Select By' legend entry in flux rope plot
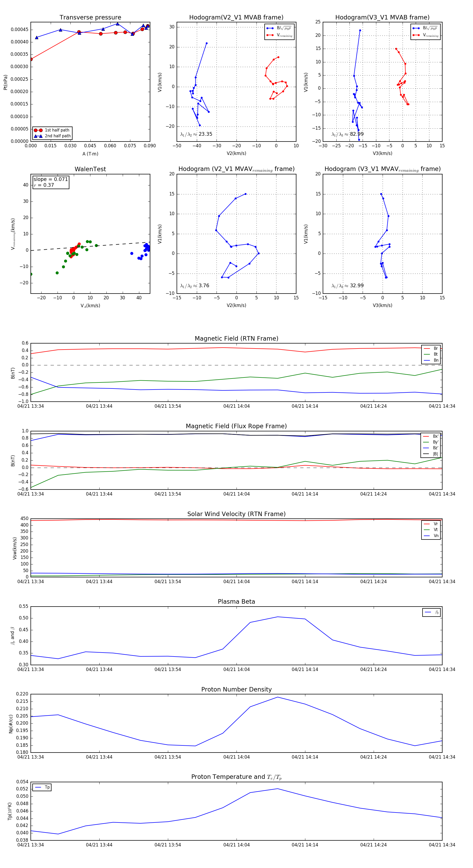473x868 pixels. click(431, 442)
